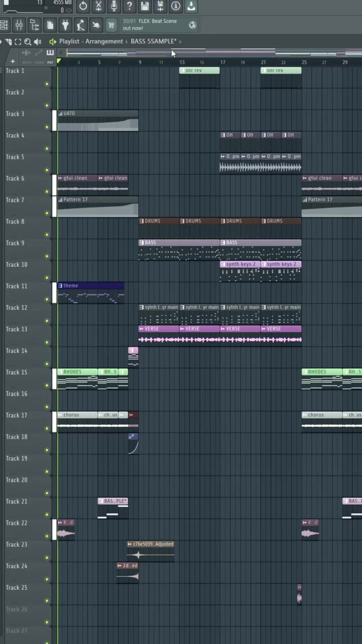Click the plus button above the track list
Screen dimensions: 362x644
coord(13,61)
